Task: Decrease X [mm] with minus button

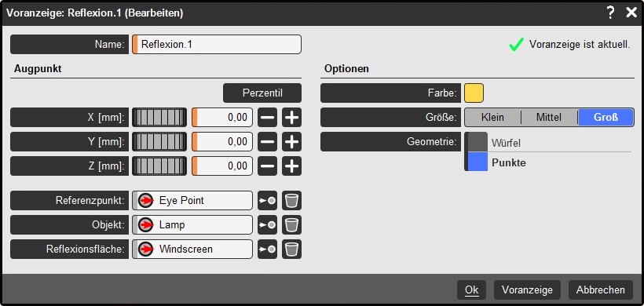Action: 267,118
